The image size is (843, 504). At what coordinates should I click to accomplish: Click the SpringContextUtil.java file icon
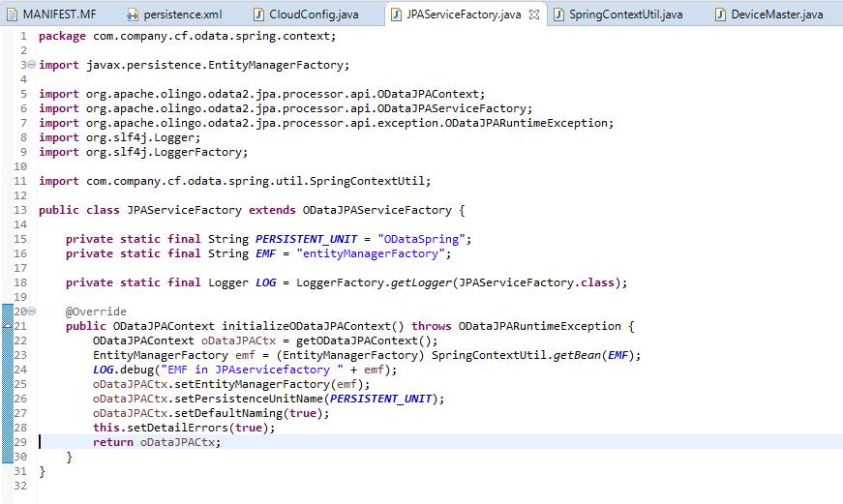point(558,15)
